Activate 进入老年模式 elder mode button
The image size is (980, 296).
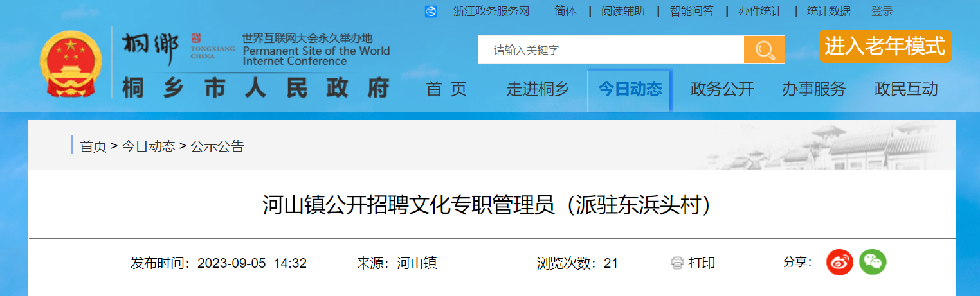pyautogui.click(x=885, y=46)
